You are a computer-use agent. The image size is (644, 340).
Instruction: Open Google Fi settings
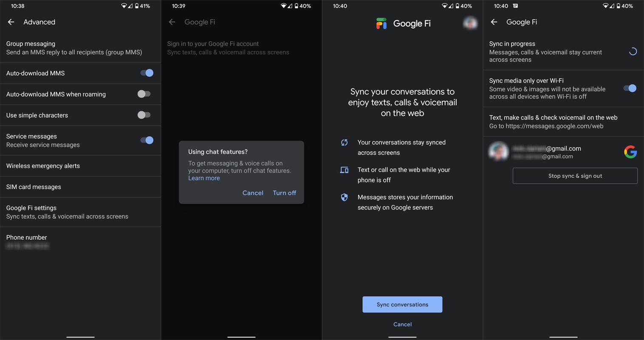point(80,212)
